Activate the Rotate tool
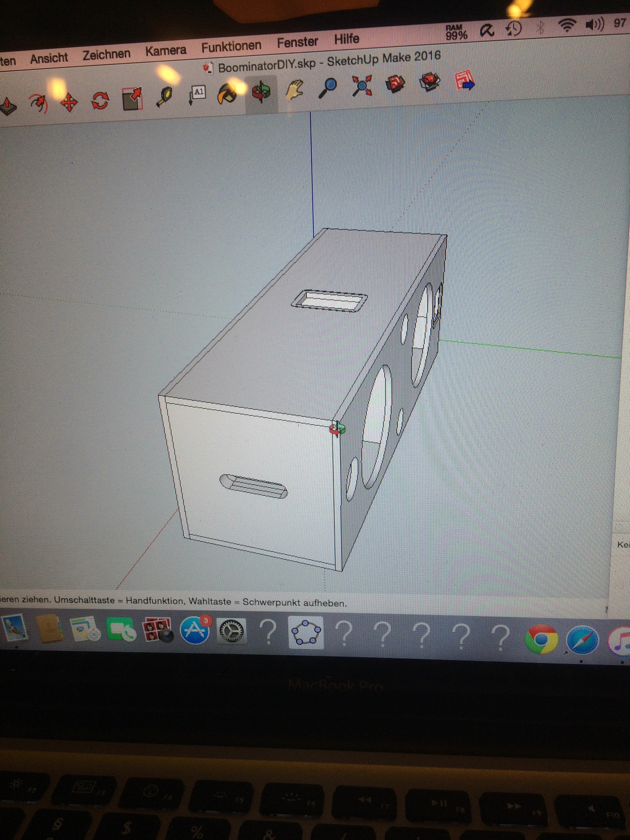 (x=100, y=101)
